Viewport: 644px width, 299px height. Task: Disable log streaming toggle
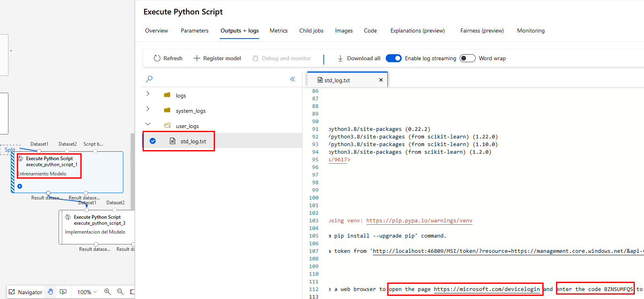(393, 58)
